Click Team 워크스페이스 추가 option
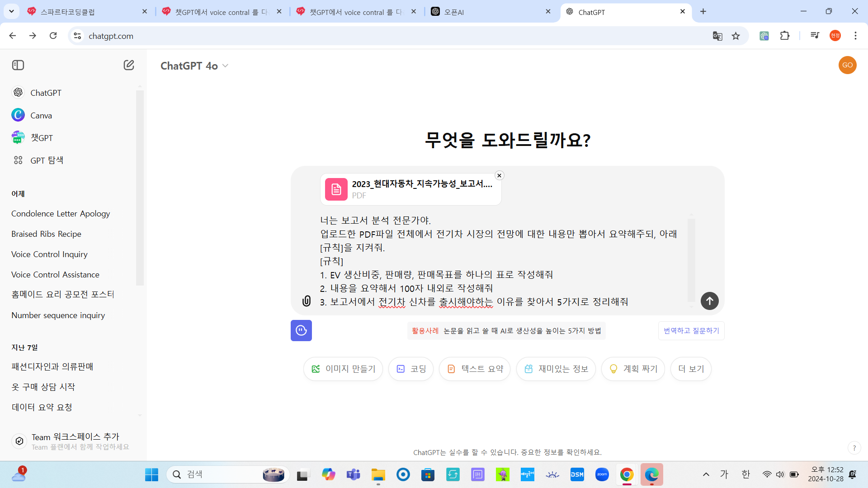The image size is (868, 488). [71, 441]
